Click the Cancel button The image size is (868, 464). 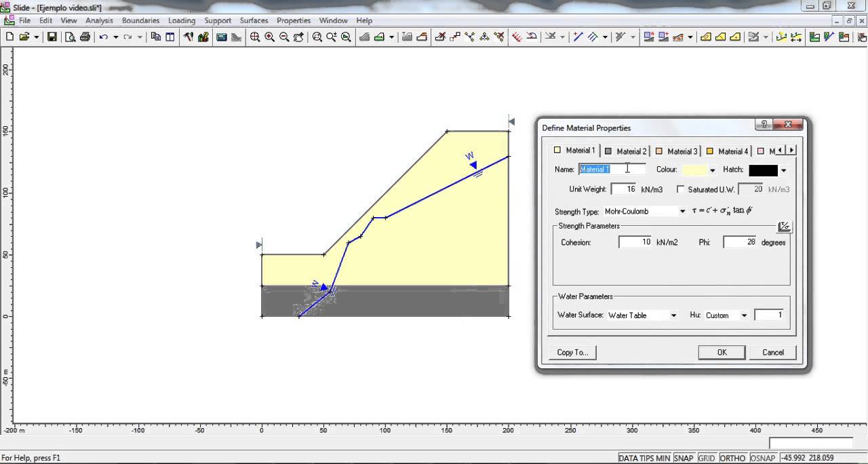[773, 353]
